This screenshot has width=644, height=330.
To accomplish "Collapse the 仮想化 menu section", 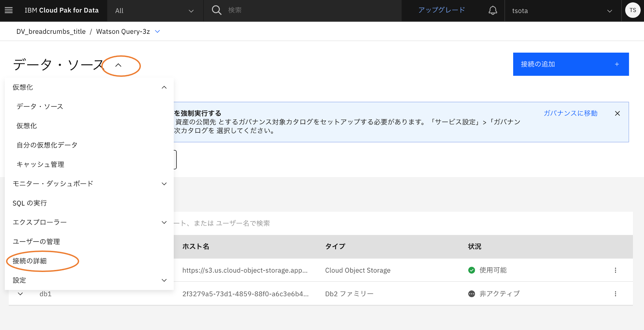I will [x=164, y=88].
